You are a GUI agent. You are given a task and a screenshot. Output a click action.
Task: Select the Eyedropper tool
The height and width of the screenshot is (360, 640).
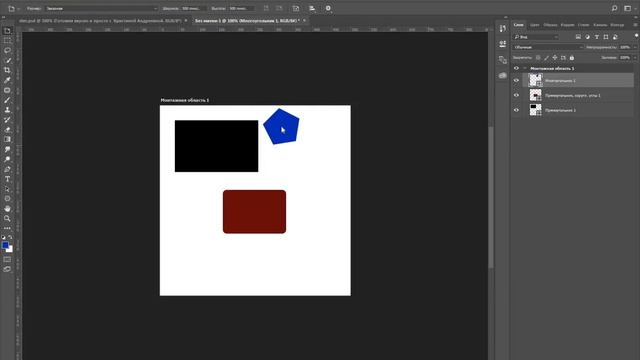tap(7, 80)
